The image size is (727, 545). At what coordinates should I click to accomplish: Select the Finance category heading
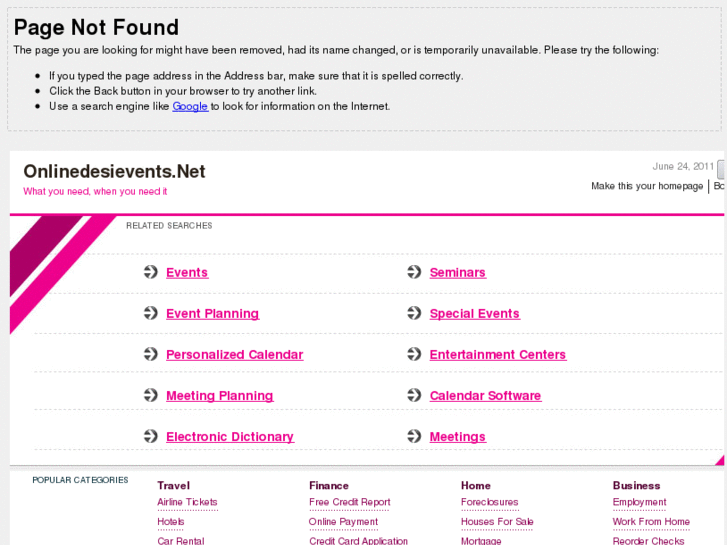329,485
